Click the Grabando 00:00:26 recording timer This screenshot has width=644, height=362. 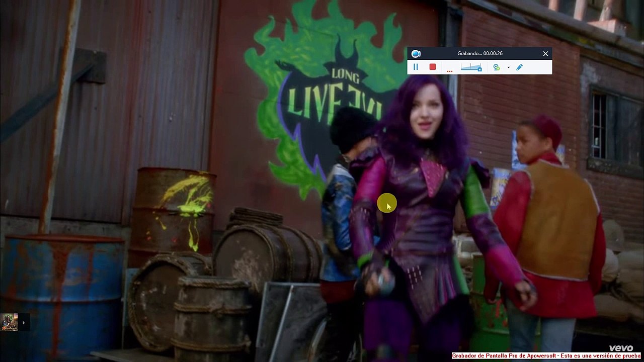tap(480, 53)
